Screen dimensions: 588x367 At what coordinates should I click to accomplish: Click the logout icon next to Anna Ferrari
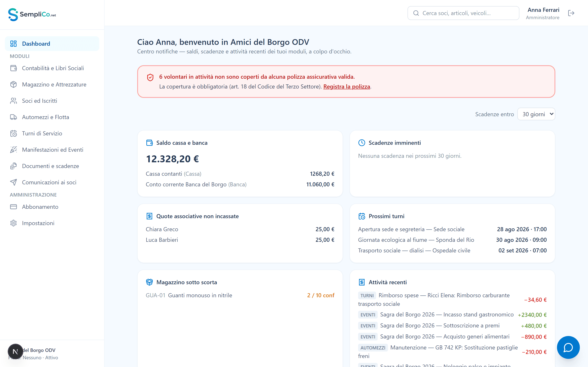[x=571, y=13]
